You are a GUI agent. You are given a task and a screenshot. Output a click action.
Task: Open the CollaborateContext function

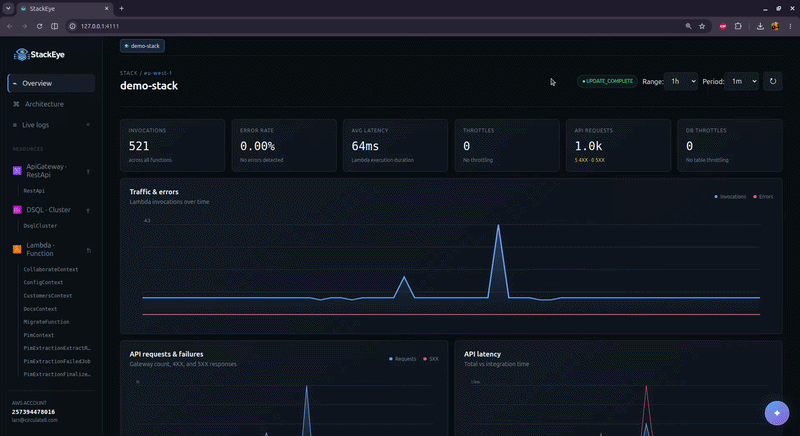[51, 269]
